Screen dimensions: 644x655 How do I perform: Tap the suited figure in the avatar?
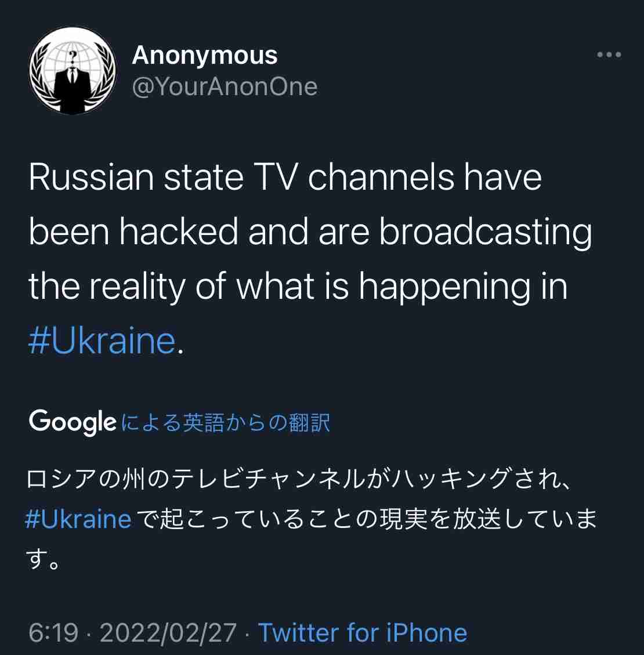point(73,88)
